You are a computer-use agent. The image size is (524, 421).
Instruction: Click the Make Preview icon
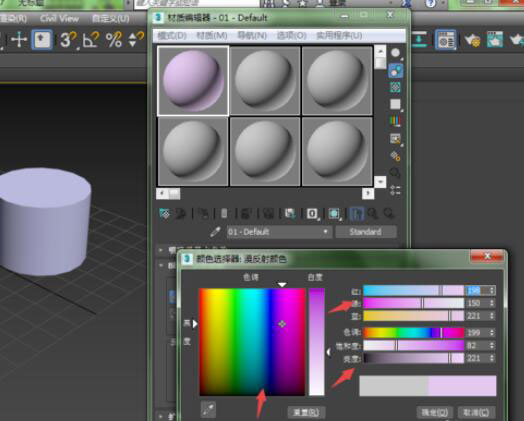click(396, 139)
